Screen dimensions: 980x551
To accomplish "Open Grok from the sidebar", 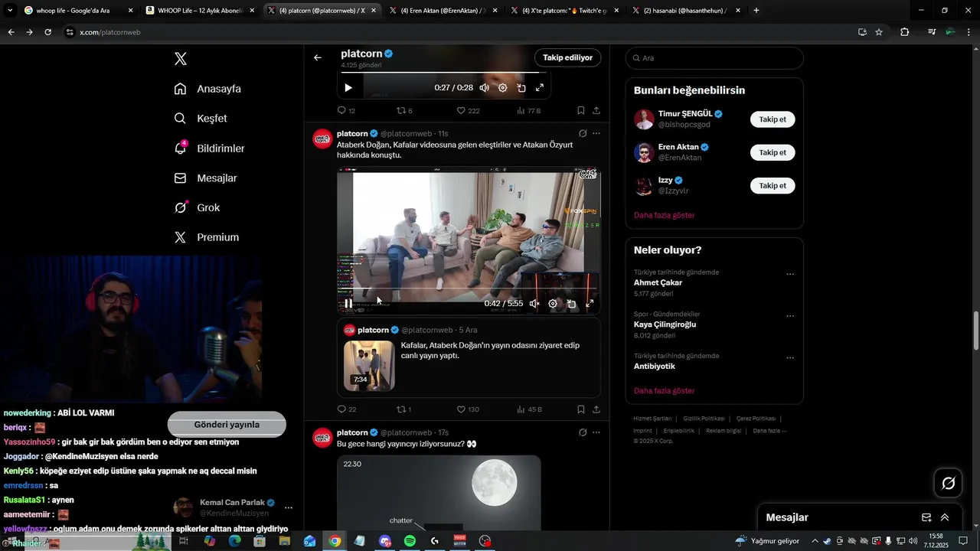I will coord(197,207).
